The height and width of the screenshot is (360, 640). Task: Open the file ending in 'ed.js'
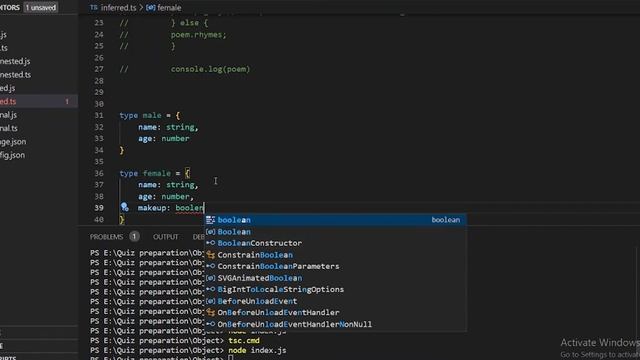8,88
